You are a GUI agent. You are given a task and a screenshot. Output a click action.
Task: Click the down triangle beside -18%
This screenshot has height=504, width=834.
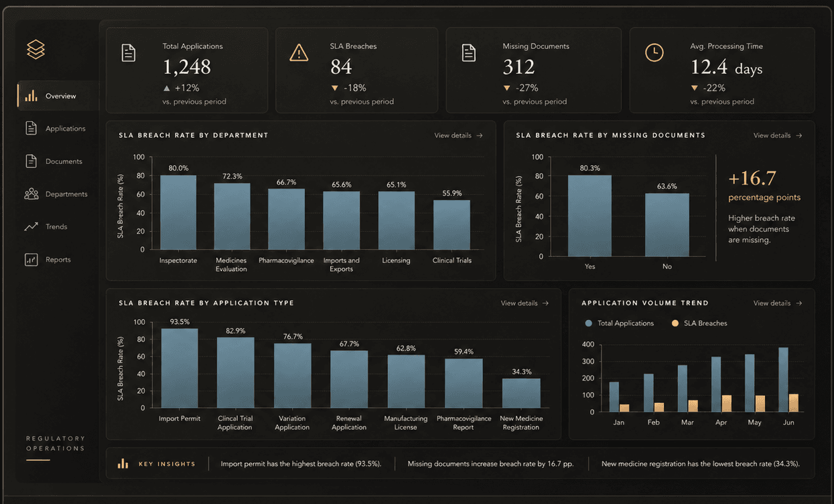tap(334, 88)
